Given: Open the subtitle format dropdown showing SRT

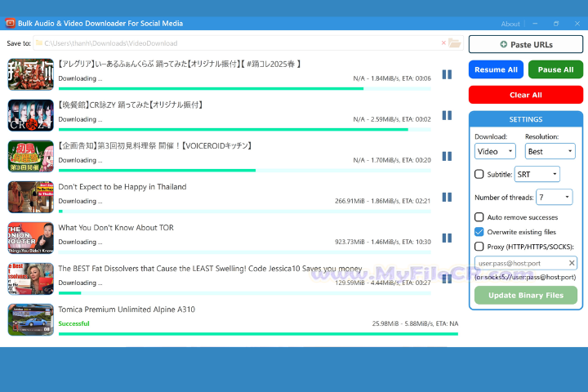Looking at the screenshot, I should coord(537,174).
